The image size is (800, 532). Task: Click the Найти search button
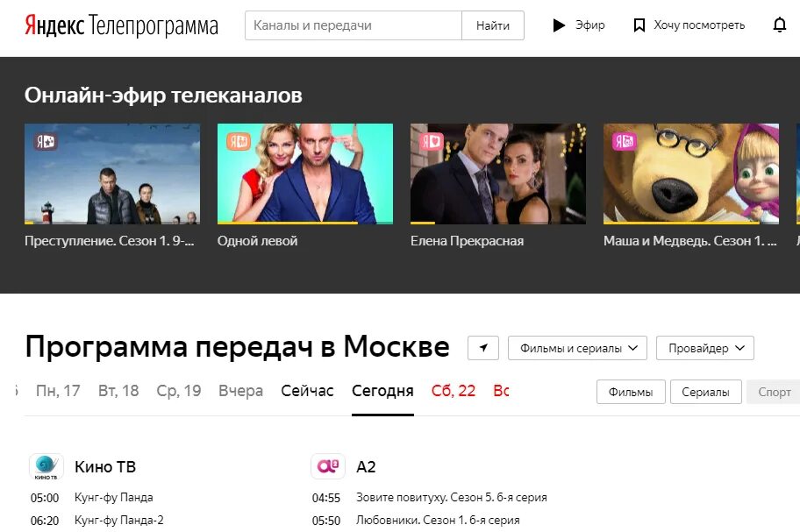tap(493, 25)
